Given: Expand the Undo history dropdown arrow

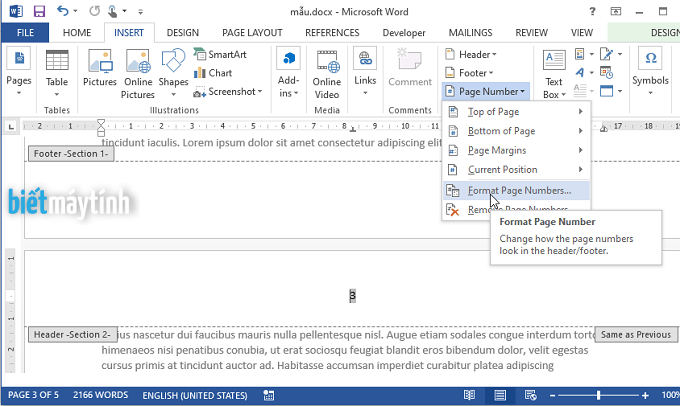Looking at the screenshot, I should [x=75, y=11].
